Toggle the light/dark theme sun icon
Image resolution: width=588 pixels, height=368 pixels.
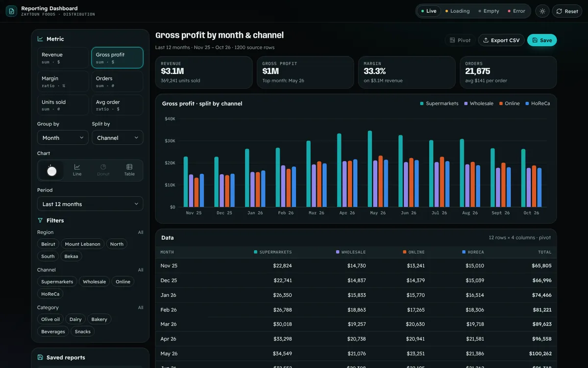[x=542, y=11]
